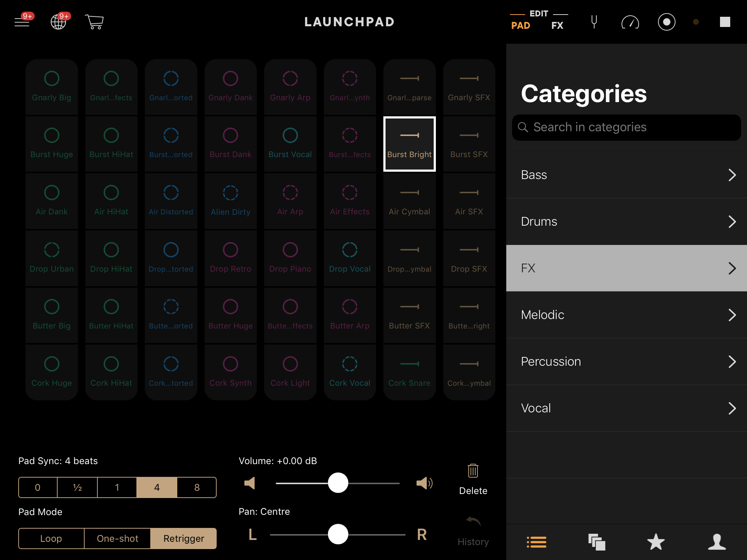Open the globe community icon

tap(58, 22)
